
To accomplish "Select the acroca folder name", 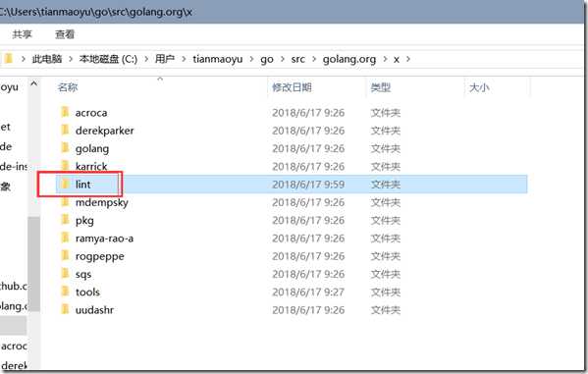I will 91,113.
